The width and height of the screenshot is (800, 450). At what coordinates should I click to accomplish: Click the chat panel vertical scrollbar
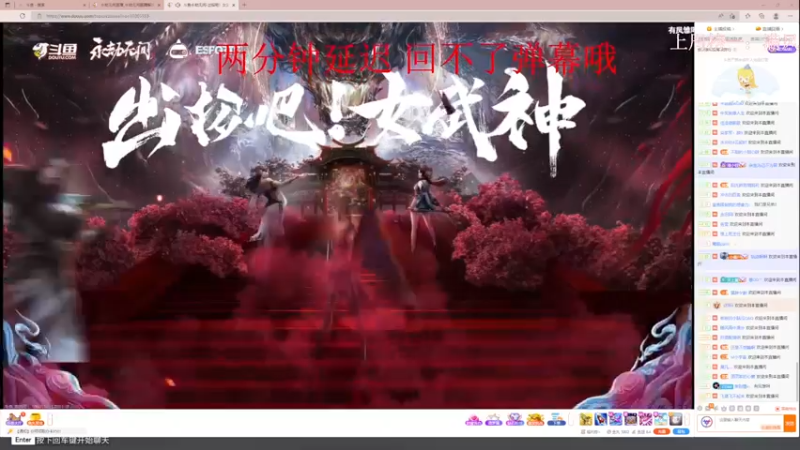click(x=797, y=380)
